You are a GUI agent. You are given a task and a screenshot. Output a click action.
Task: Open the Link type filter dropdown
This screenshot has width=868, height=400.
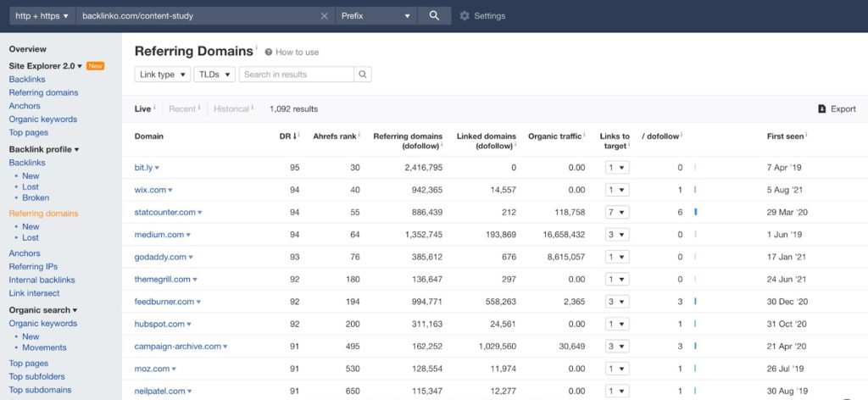[x=162, y=74]
